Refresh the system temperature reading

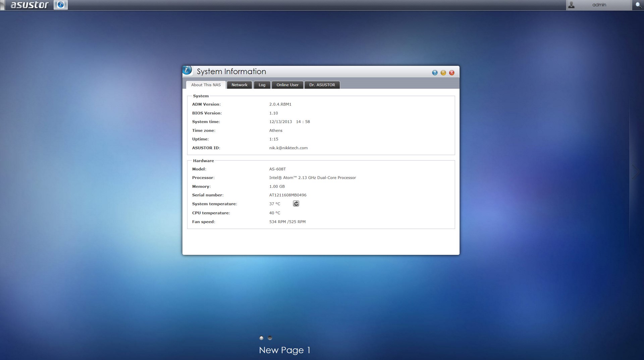coord(296,204)
